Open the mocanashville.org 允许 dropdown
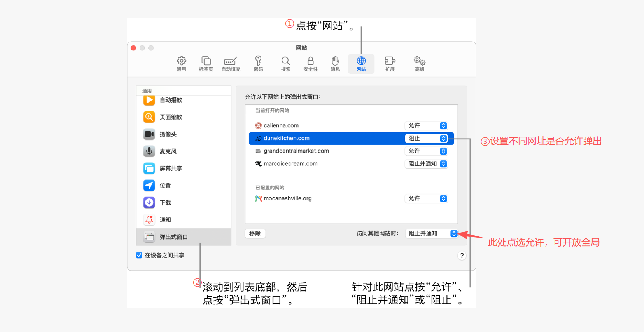This screenshot has height=332, width=644. tap(426, 198)
